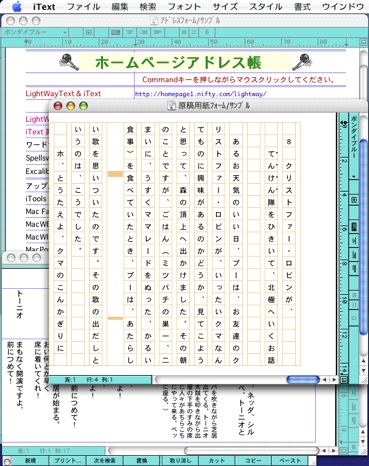Screen dimensions: 369x466
Task: Click upper line-spacing icon in manuscript vertical toolbar
Action: (x=354, y=295)
